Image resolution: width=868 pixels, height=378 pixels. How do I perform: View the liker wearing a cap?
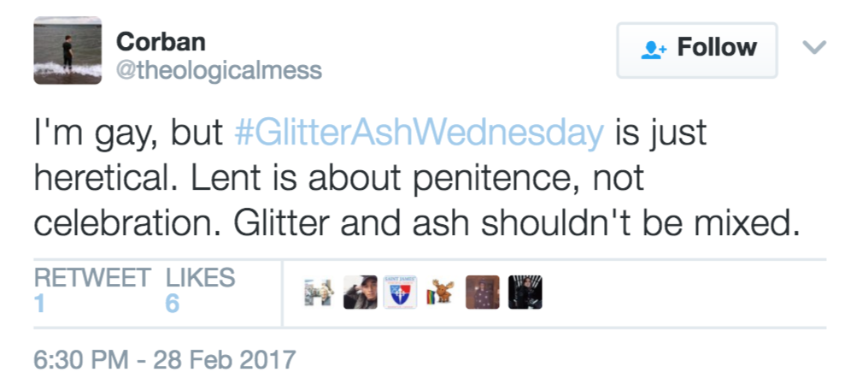pyautogui.click(x=360, y=292)
